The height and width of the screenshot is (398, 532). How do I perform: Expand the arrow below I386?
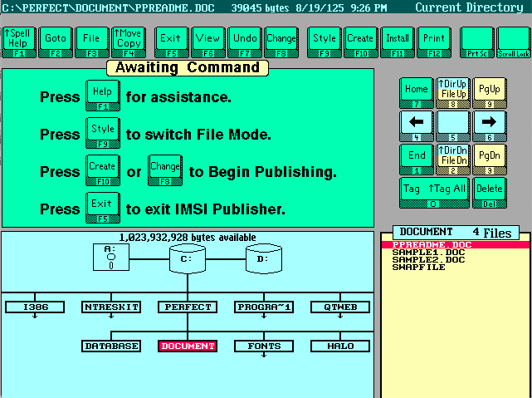click(x=35, y=316)
